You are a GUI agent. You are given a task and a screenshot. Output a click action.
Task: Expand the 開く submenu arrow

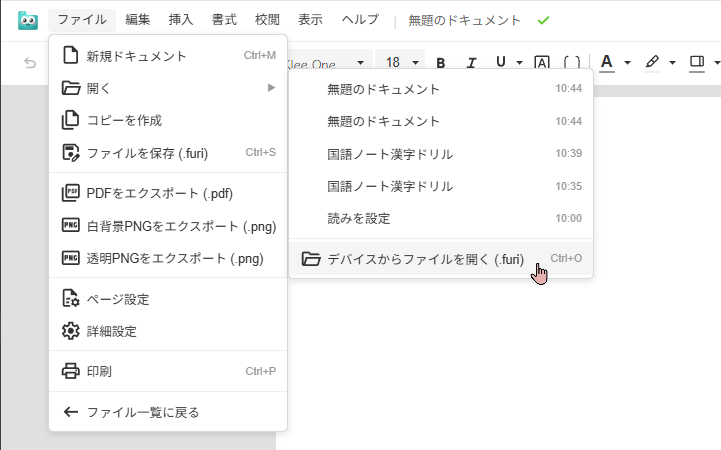point(272,88)
